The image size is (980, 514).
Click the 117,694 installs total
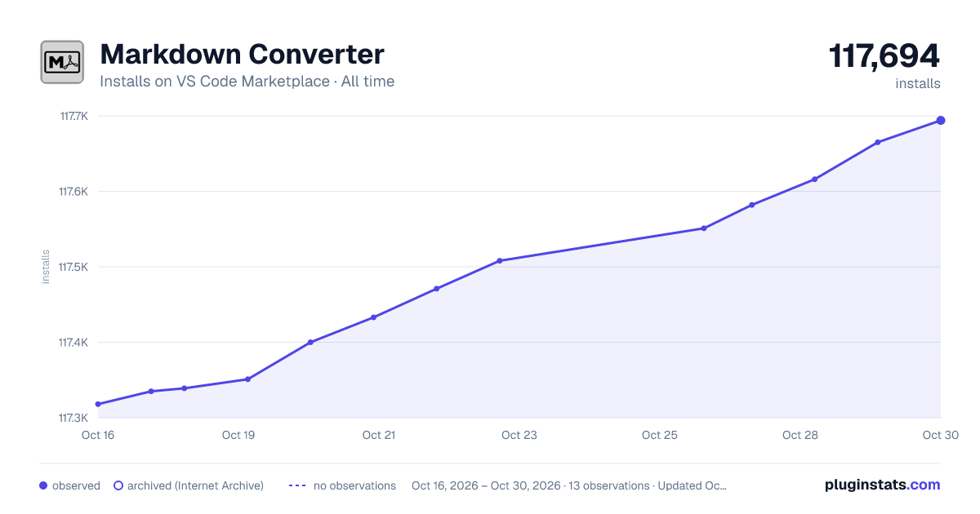click(x=884, y=56)
